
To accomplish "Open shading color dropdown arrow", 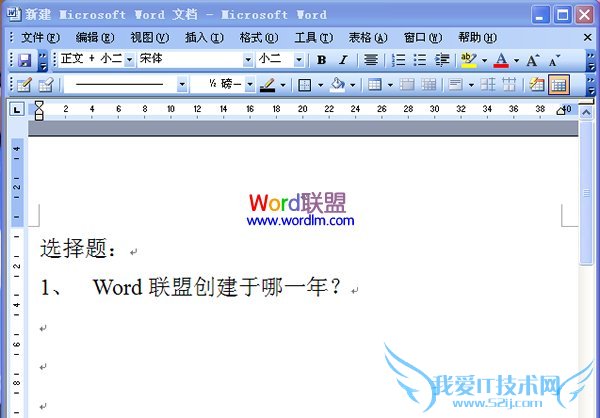I will point(352,85).
